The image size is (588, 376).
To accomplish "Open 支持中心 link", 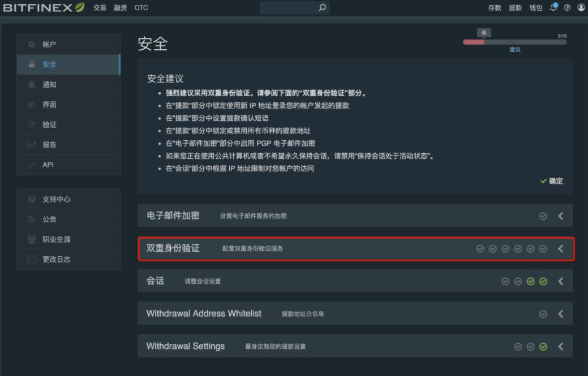I will click(x=68, y=199).
